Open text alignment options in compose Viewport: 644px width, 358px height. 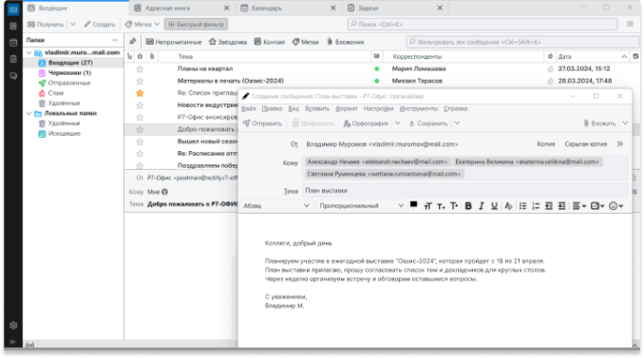coord(579,206)
